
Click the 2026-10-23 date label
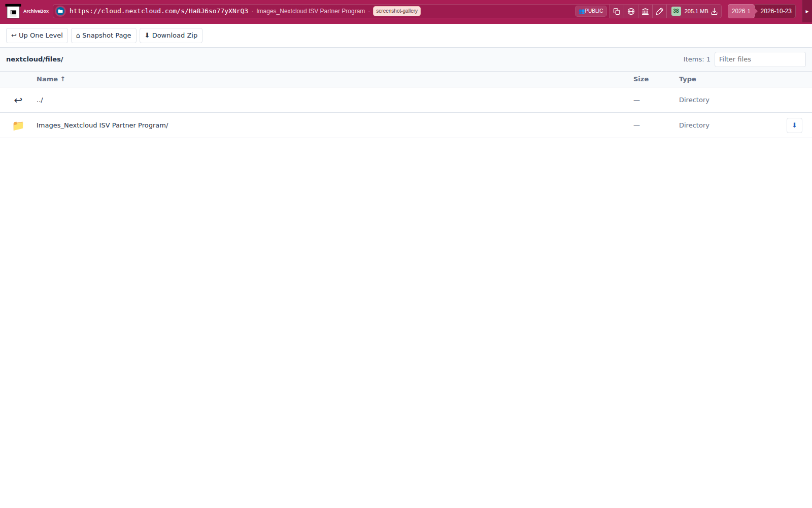tap(775, 11)
